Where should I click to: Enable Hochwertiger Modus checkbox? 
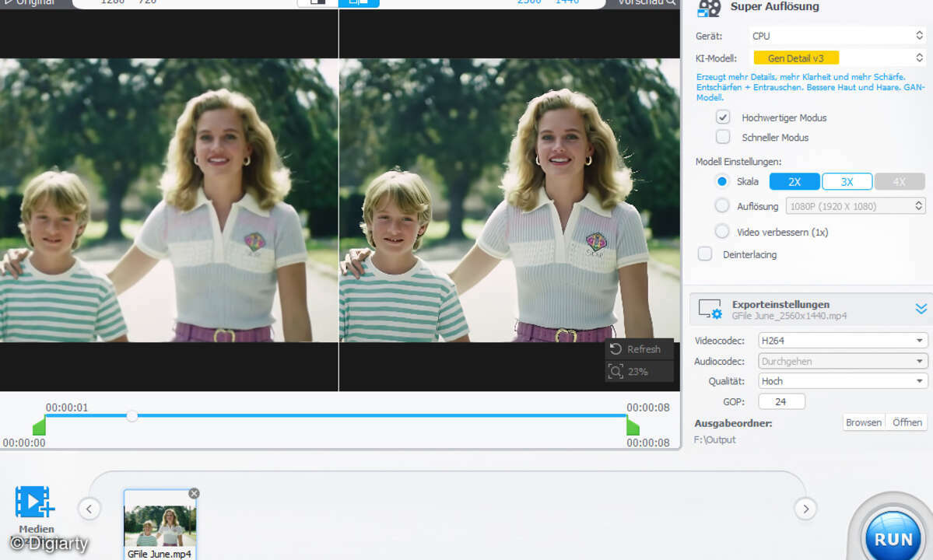click(x=723, y=117)
